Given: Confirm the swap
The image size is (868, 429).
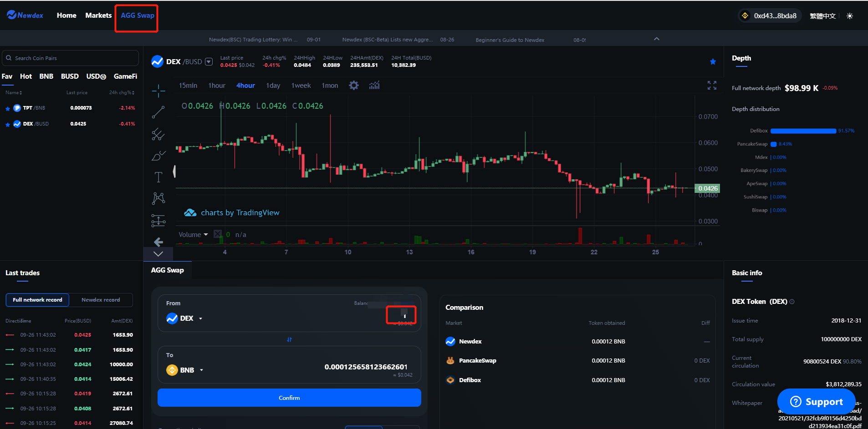Looking at the screenshot, I should (x=289, y=398).
